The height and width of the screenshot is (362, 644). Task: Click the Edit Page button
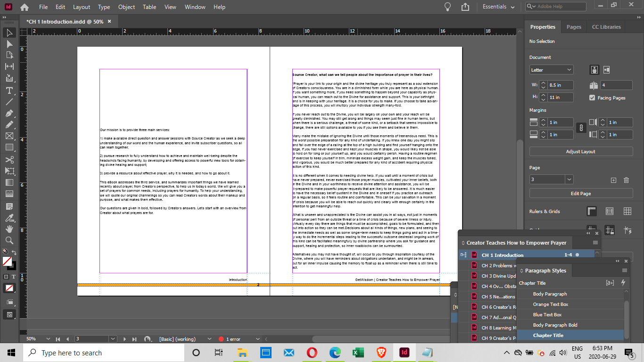click(x=581, y=193)
